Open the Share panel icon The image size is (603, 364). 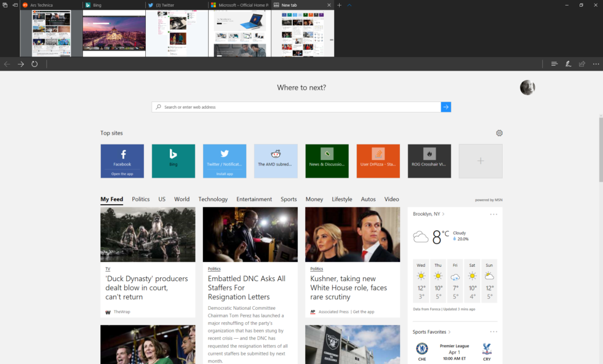[x=581, y=64]
